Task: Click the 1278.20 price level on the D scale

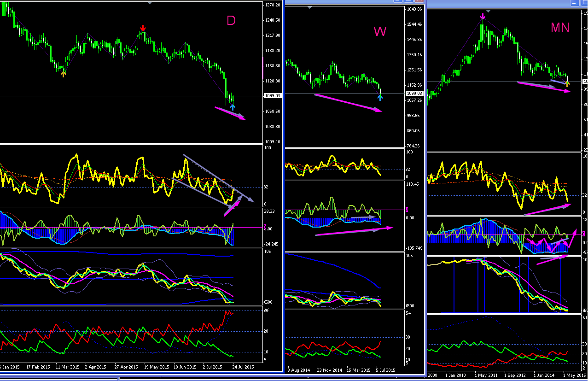Action: click(273, 5)
